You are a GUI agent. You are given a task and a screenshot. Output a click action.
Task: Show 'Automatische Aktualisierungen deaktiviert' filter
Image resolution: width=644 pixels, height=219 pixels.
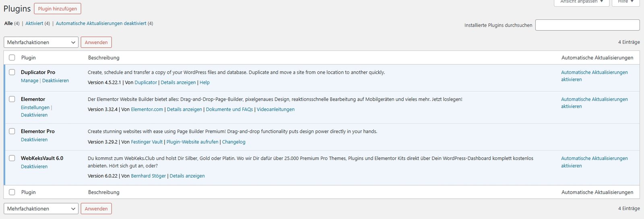101,23
